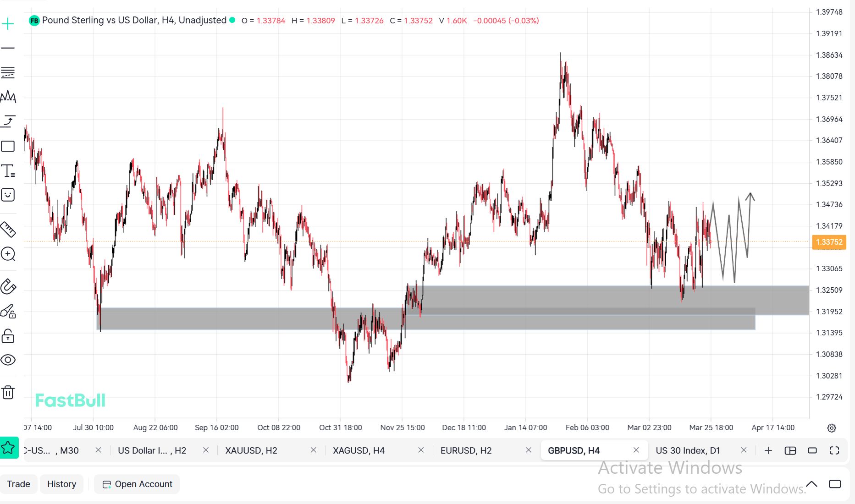855x504 pixels.
Task: Click the 1.33752 current price label
Action: 829,242
